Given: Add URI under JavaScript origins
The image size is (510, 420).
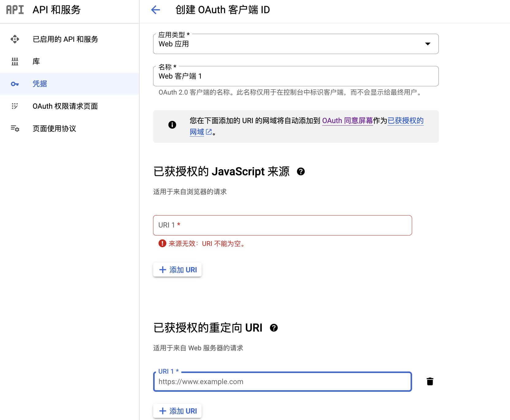Looking at the screenshot, I should pyautogui.click(x=177, y=270).
